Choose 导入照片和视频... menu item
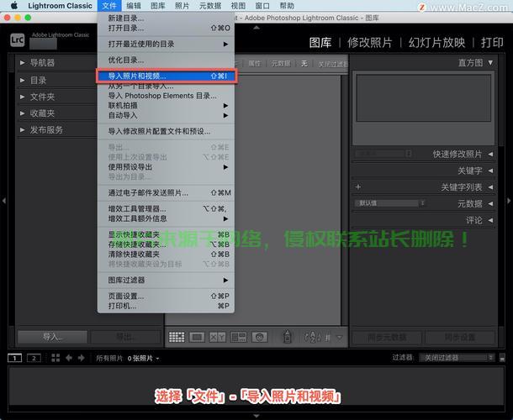 [167, 76]
